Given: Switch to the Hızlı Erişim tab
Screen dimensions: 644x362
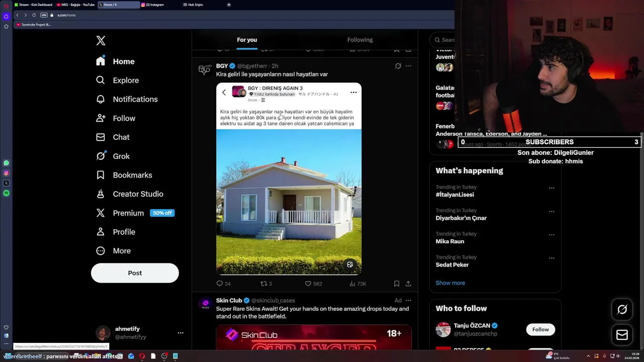Looking at the screenshot, I should point(195,5).
